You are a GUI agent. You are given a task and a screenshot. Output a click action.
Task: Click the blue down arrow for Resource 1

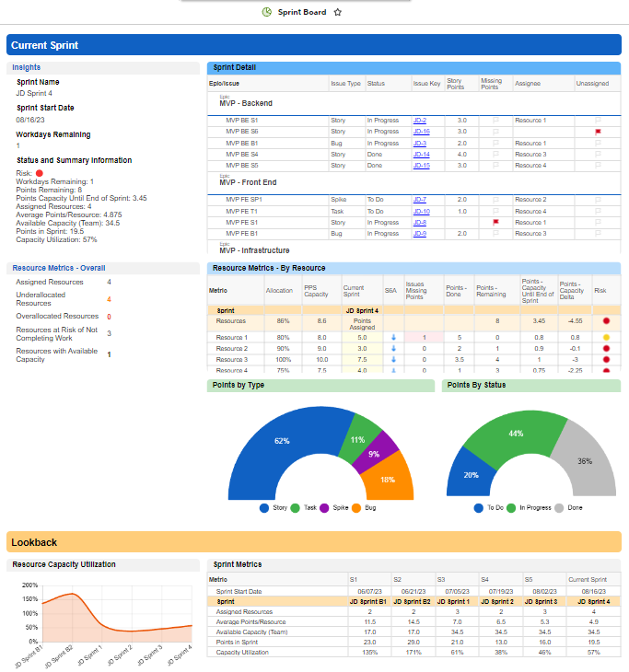(x=391, y=337)
